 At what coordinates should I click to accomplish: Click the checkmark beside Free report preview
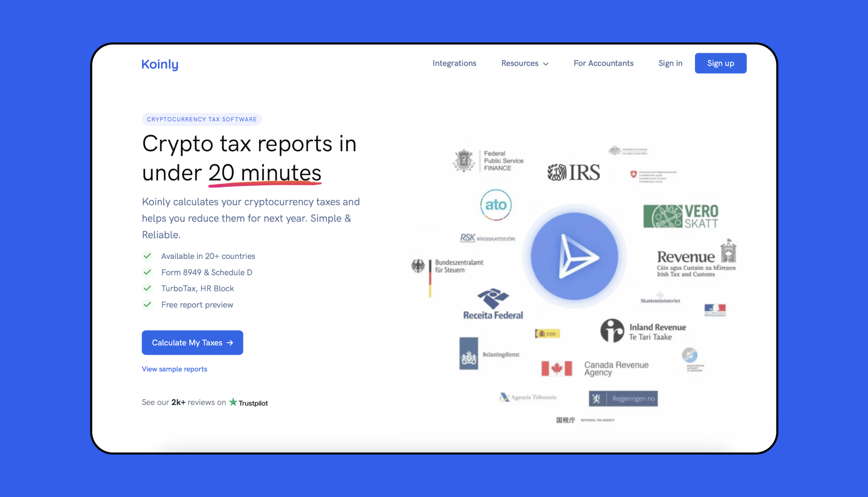147,305
